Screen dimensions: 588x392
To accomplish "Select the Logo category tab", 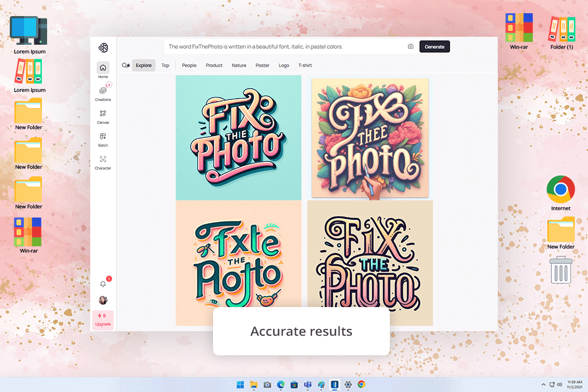I will (284, 65).
